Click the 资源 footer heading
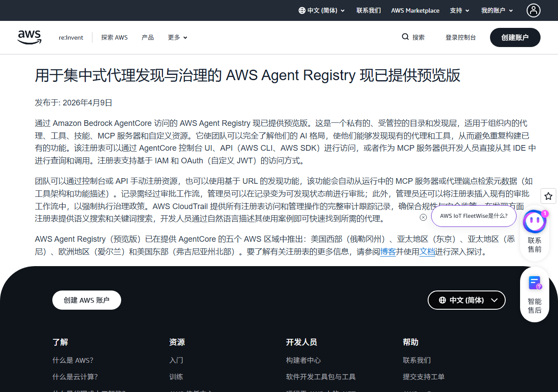The width and height of the screenshot is (558, 392). point(177,342)
